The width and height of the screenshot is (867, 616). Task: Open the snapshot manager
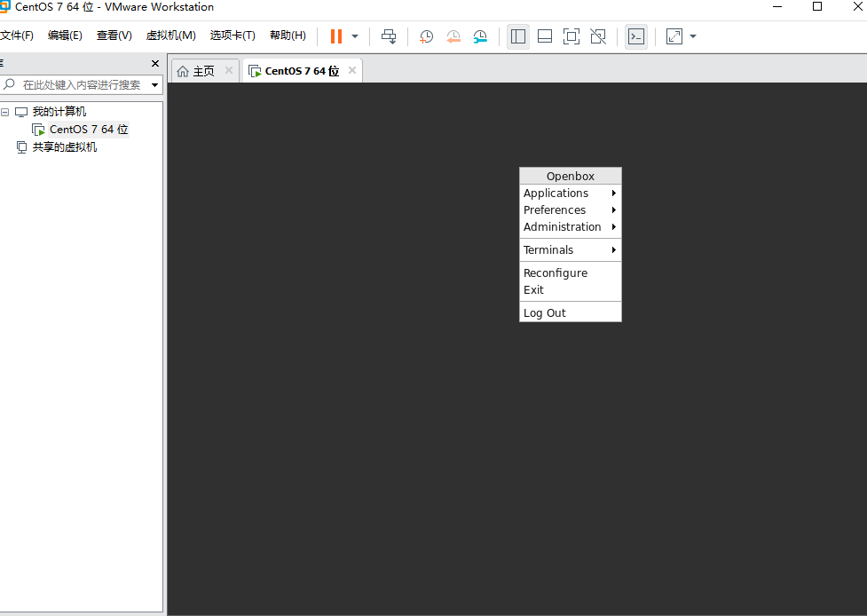coord(480,36)
